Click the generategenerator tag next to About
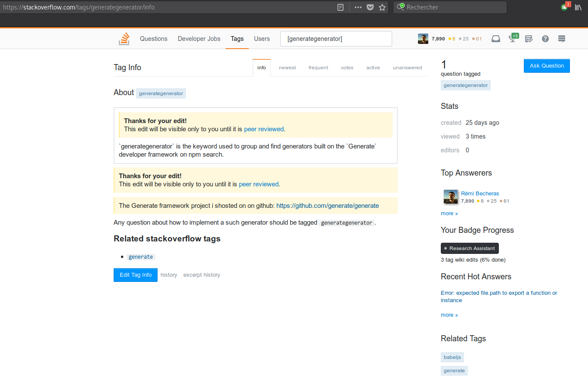 [161, 93]
